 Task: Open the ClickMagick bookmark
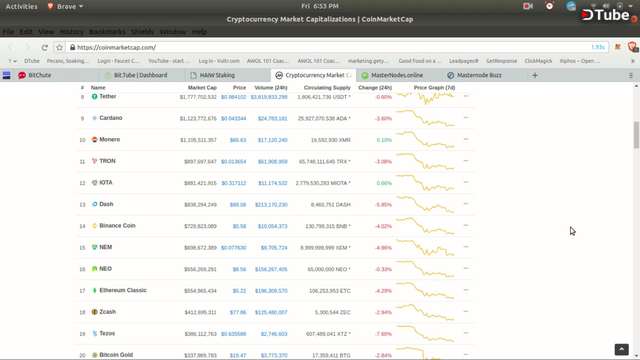click(x=538, y=61)
